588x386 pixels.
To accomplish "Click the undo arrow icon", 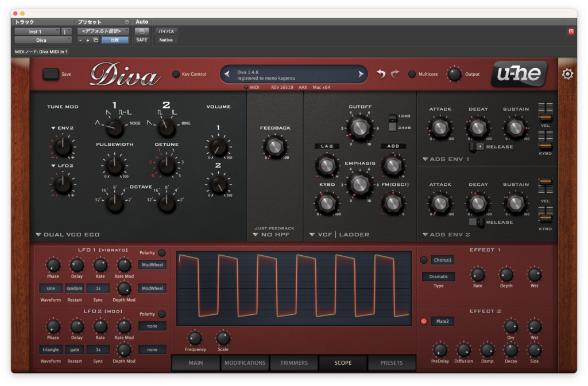I will coord(381,74).
